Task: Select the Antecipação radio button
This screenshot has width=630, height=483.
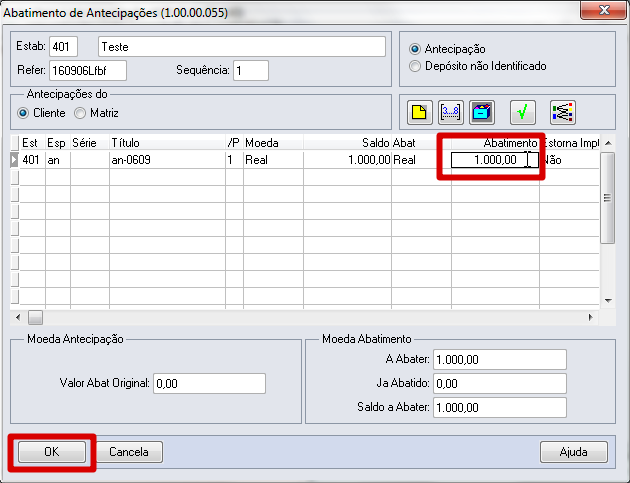Action: point(415,49)
